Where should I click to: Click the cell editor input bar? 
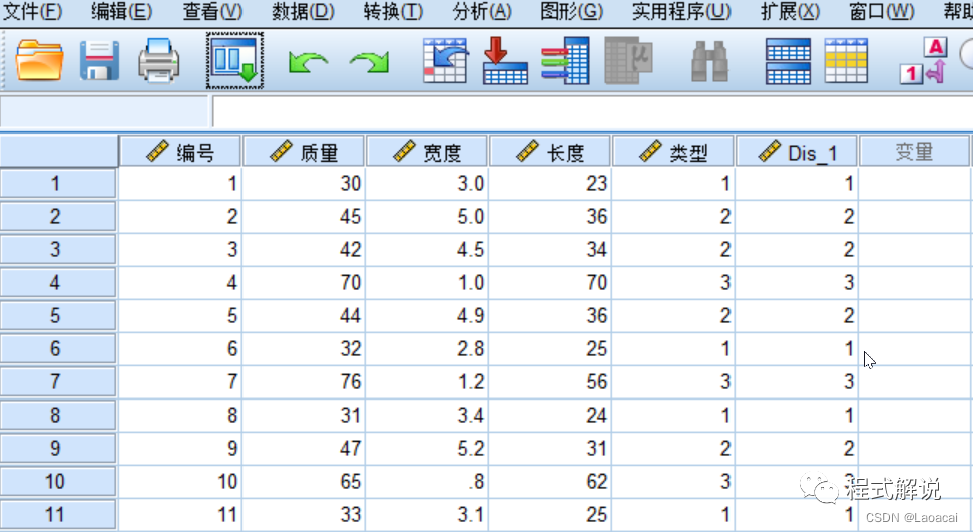[592, 112]
